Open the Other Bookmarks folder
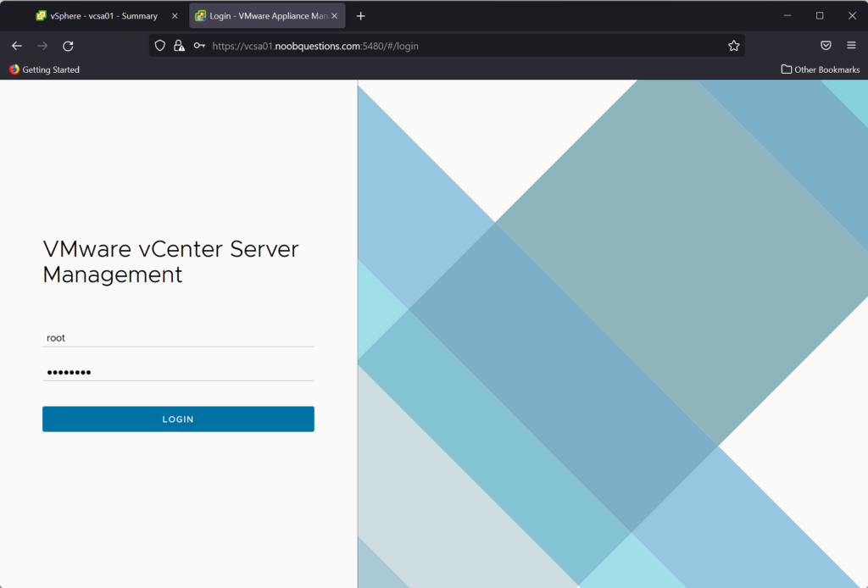 pyautogui.click(x=821, y=69)
